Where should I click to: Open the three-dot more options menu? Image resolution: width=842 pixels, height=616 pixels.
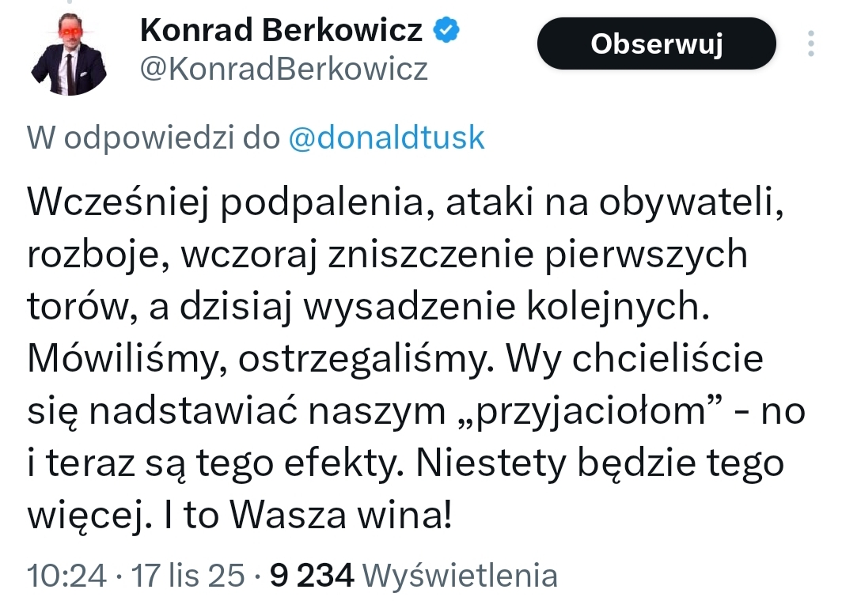click(x=810, y=44)
